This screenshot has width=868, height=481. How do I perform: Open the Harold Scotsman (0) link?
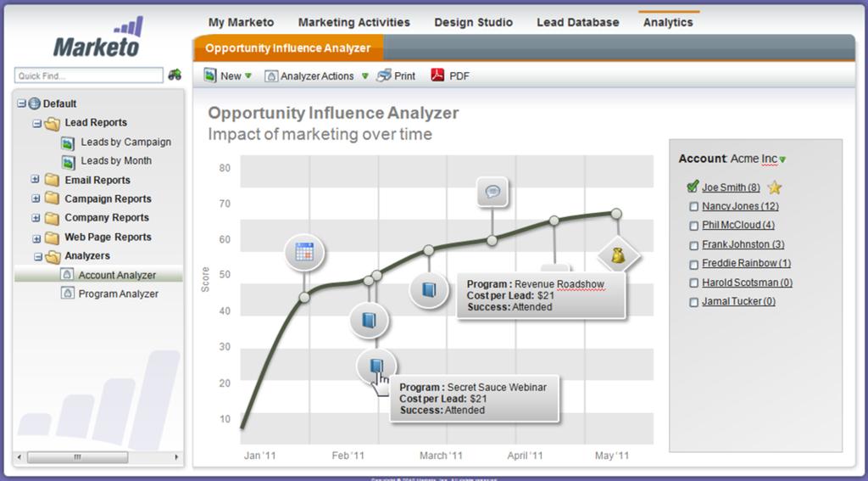[747, 282]
